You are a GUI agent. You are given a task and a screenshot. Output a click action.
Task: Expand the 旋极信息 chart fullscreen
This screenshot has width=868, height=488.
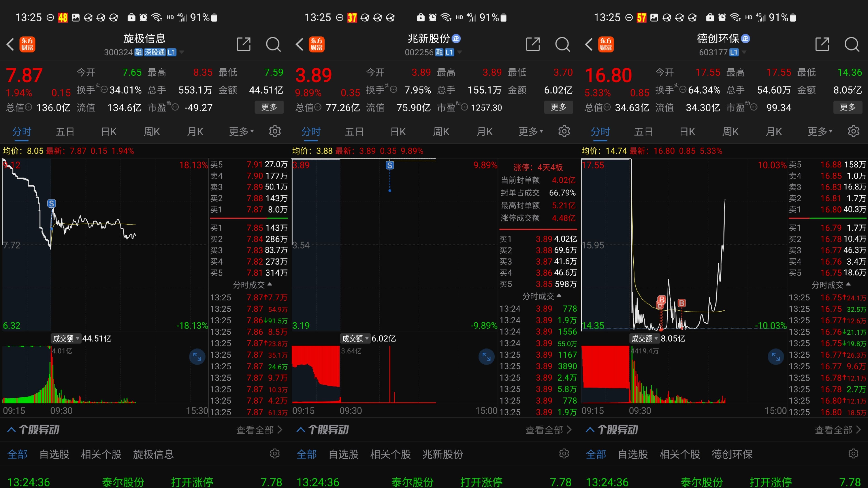197,357
